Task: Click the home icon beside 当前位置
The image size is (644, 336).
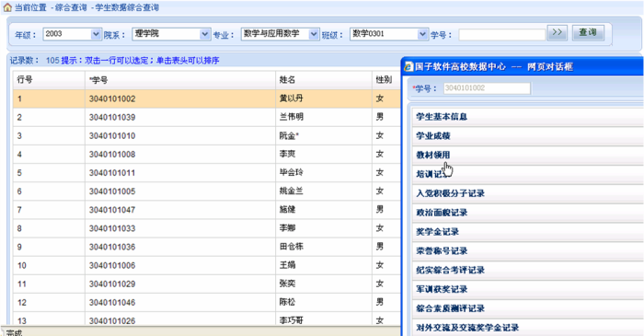Action: (x=7, y=7)
